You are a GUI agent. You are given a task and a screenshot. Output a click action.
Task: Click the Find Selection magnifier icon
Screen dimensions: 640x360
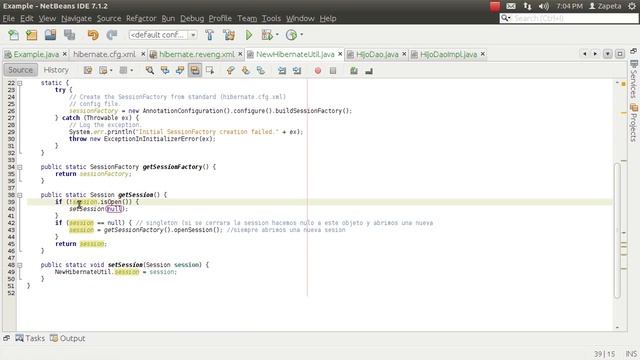[150, 71]
